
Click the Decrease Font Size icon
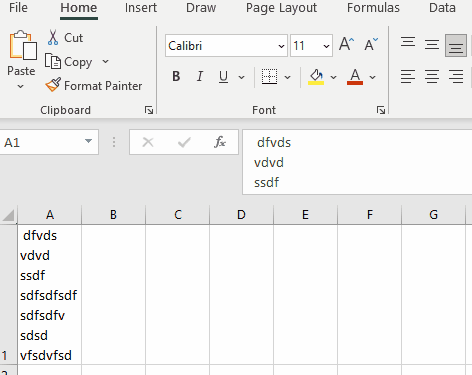click(x=371, y=44)
